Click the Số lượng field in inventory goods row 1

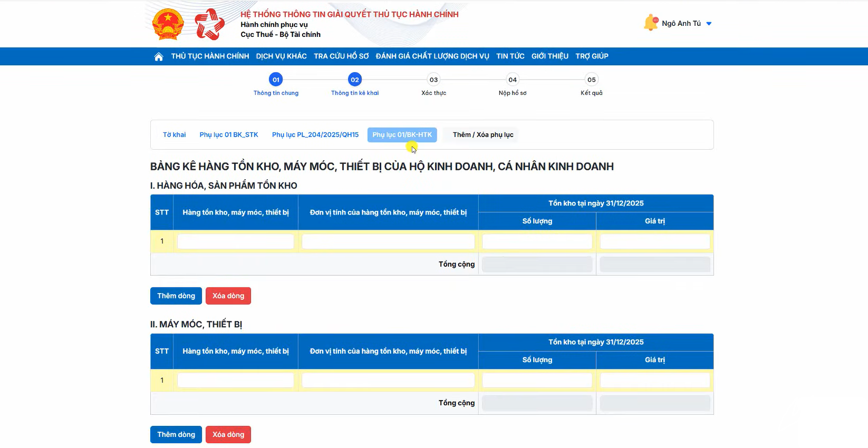537,241
